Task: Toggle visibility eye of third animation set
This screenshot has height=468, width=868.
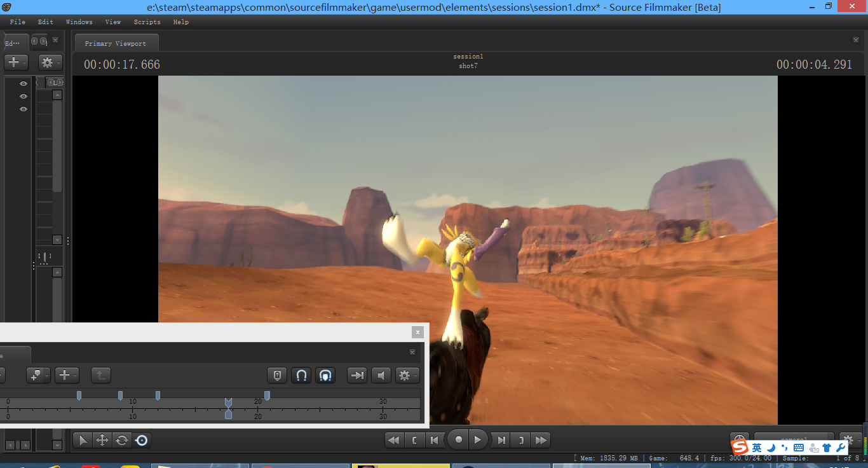Action: [24, 109]
